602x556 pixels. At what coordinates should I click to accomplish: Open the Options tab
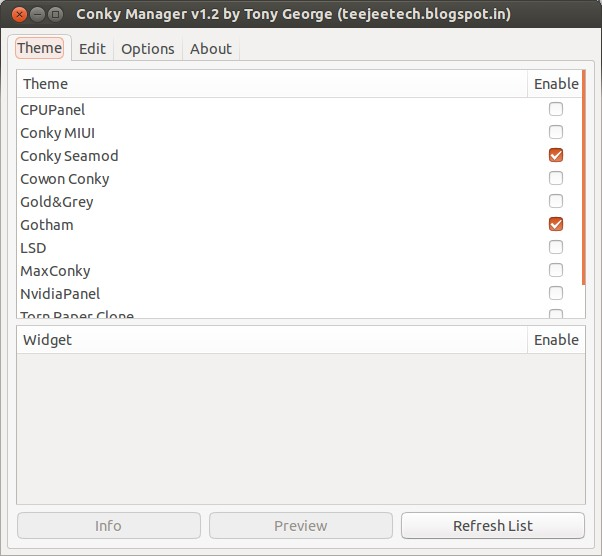(147, 49)
